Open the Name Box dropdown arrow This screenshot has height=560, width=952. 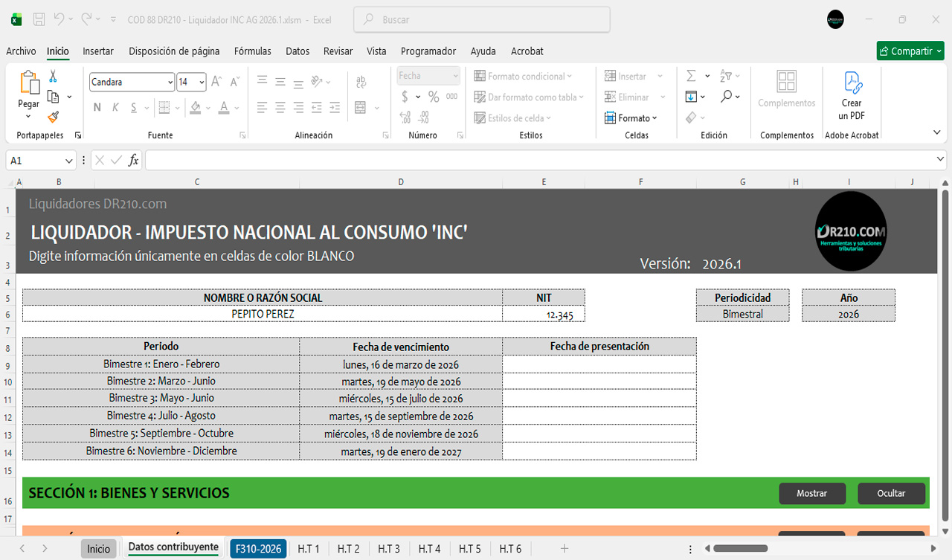[x=69, y=161]
